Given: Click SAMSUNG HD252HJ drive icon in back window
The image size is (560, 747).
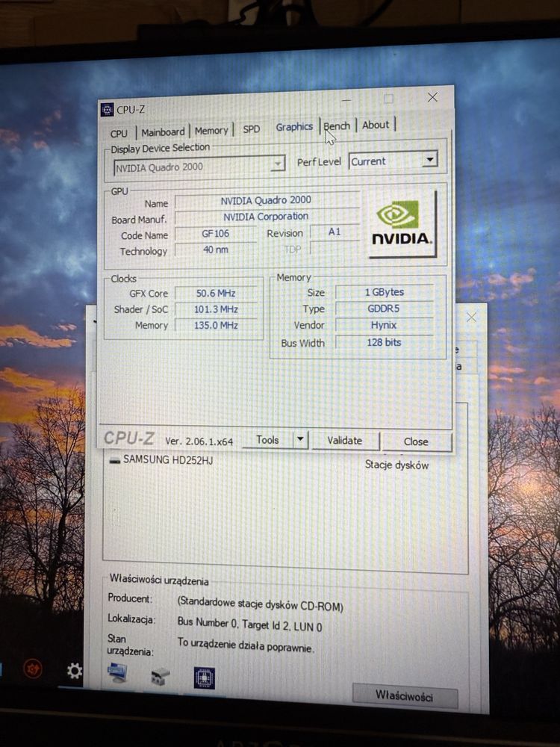Looking at the screenshot, I should (x=114, y=460).
